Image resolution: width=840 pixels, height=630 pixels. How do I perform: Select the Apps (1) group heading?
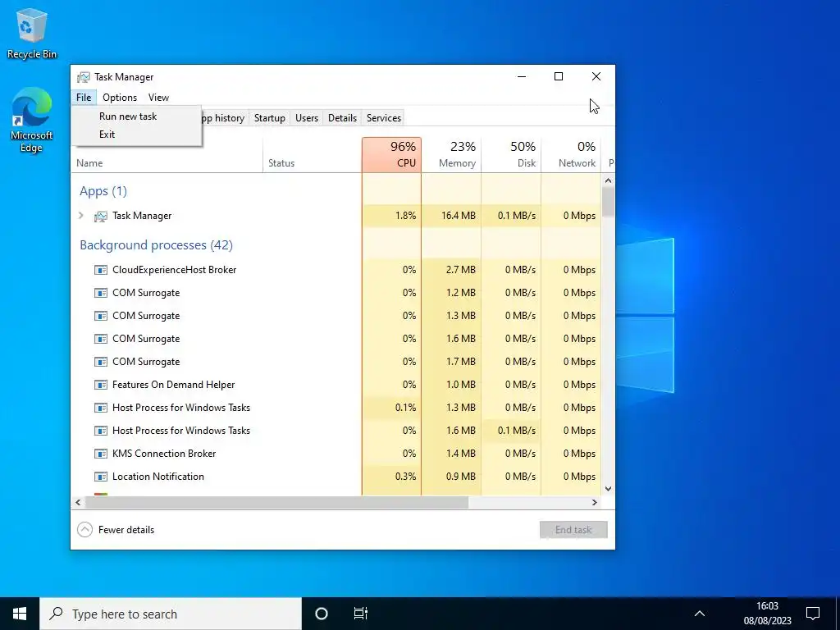(x=103, y=191)
